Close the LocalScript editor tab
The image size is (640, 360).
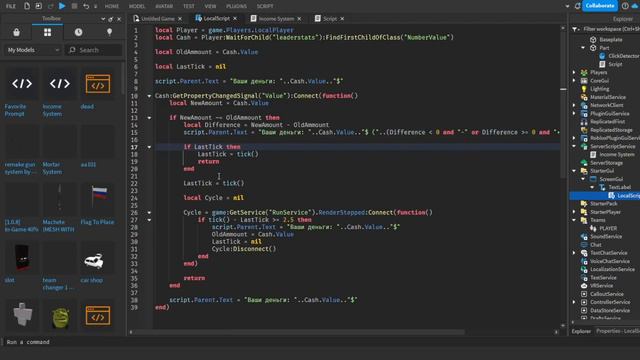click(x=235, y=19)
